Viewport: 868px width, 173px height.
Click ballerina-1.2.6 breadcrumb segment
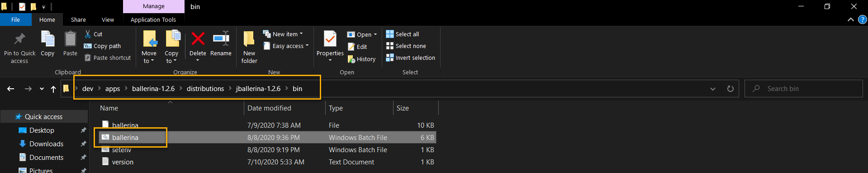[x=153, y=89]
